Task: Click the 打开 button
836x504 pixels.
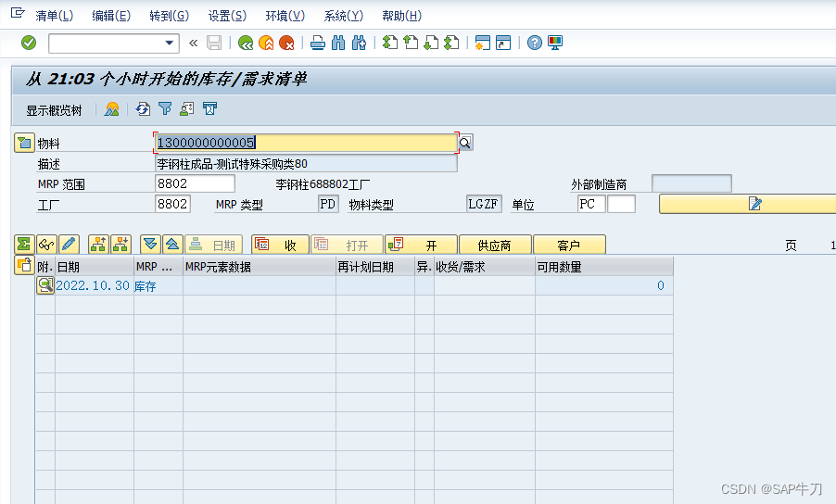Action: 347,245
